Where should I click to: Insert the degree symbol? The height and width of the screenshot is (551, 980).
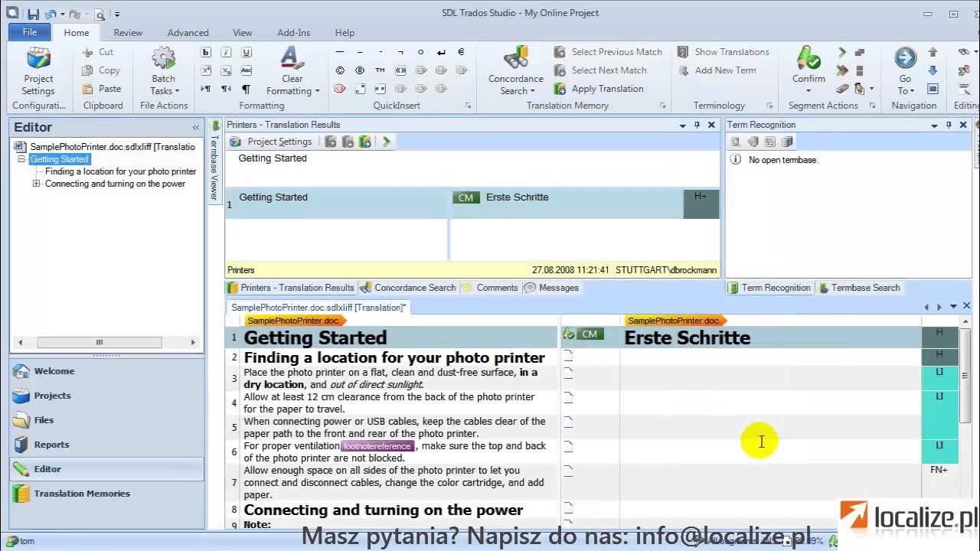420,52
